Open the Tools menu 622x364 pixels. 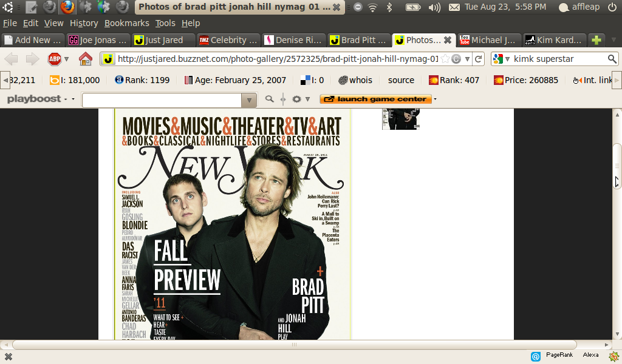coord(165,24)
